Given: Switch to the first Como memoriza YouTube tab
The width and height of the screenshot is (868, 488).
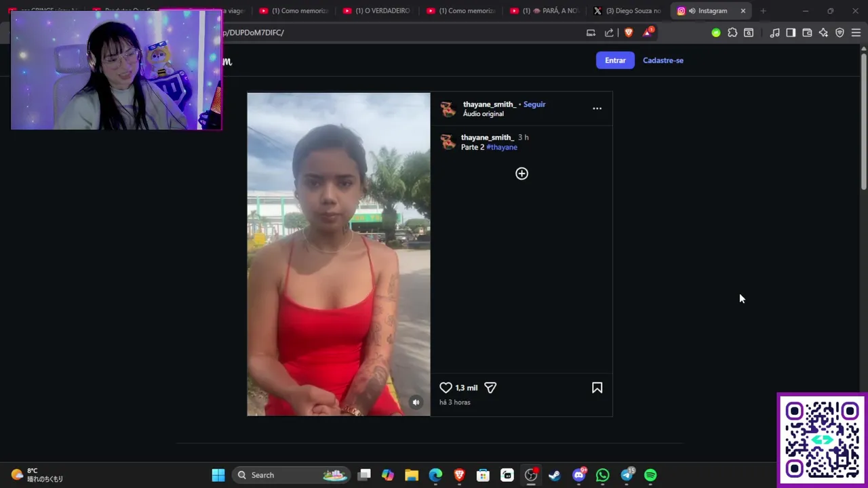Looking at the screenshot, I should tap(294, 11).
